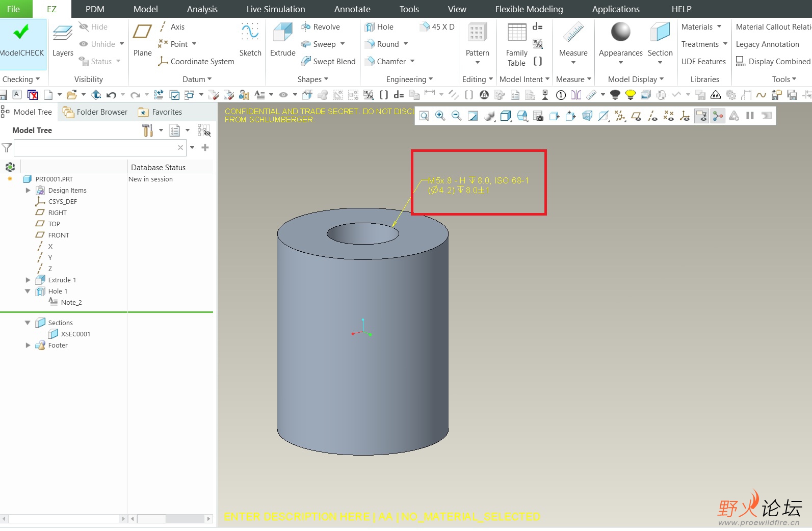The image size is (812, 531).
Task: Click the Legacy Annotation button
Action: pos(767,44)
